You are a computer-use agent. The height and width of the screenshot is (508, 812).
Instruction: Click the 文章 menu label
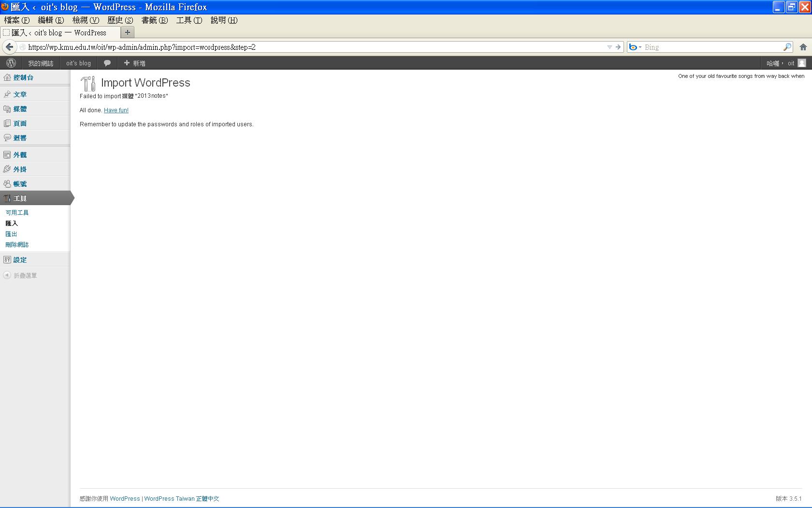[x=20, y=94]
